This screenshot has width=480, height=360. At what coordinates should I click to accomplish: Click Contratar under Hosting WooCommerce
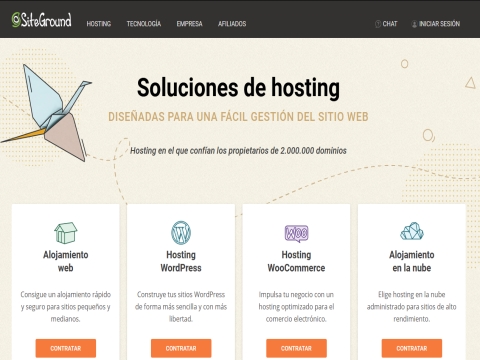[296, 348]
